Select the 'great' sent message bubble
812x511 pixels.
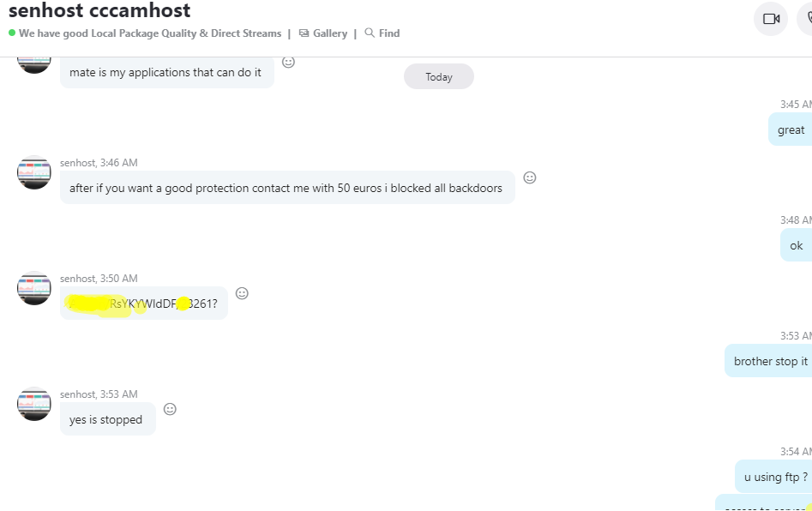791,129
